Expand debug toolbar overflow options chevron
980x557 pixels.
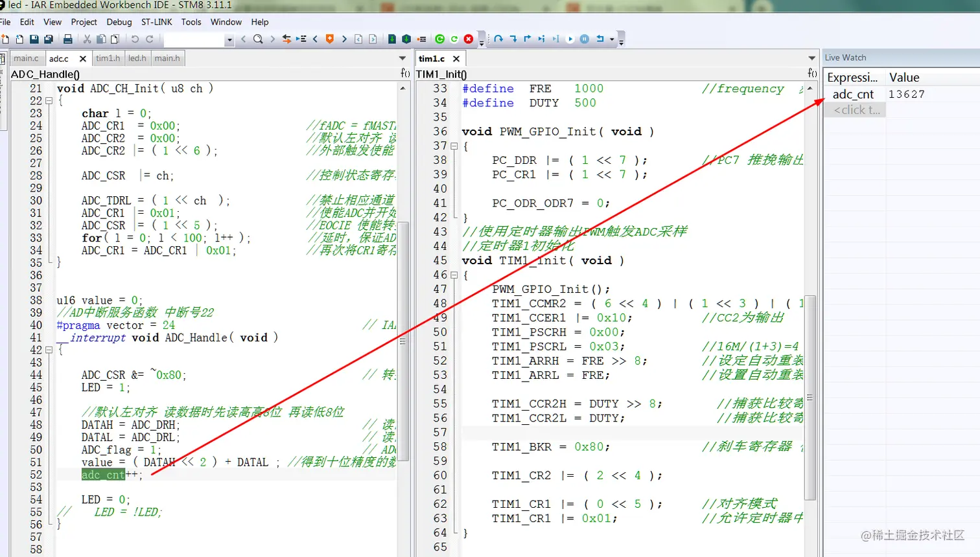coord(621,43)
